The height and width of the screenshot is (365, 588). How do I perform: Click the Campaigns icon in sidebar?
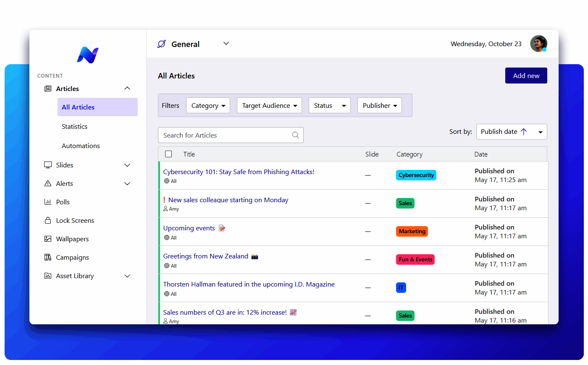pos(48,257)
